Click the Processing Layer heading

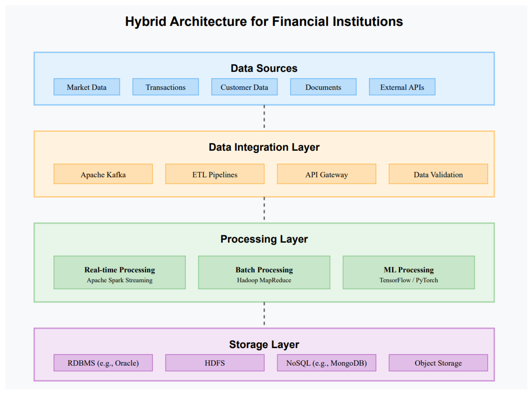pos(264,239)
